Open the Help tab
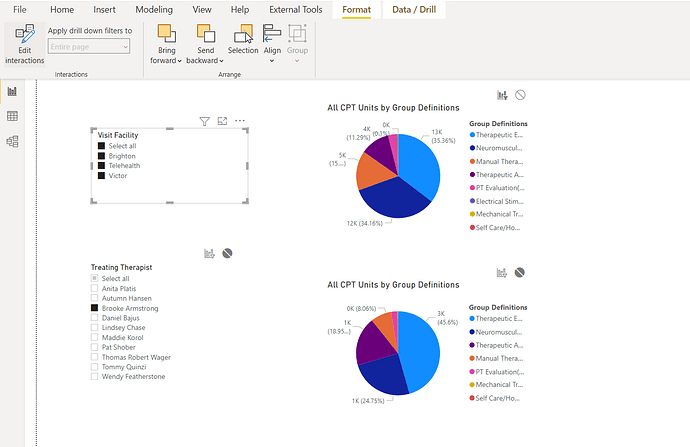Image resolution: width=690 pixels, height=447 pixels. (x=240, y=10)
